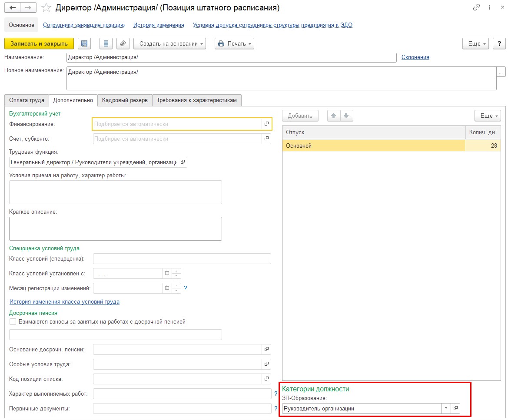Add this position to favorites with star
The width and height of the screenshot is (508, 420).
[46, 8]
